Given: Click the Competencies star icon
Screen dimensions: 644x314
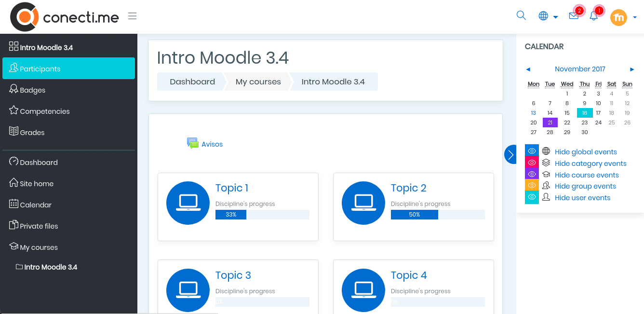Looking at the screenshot, I should (13, 110).
